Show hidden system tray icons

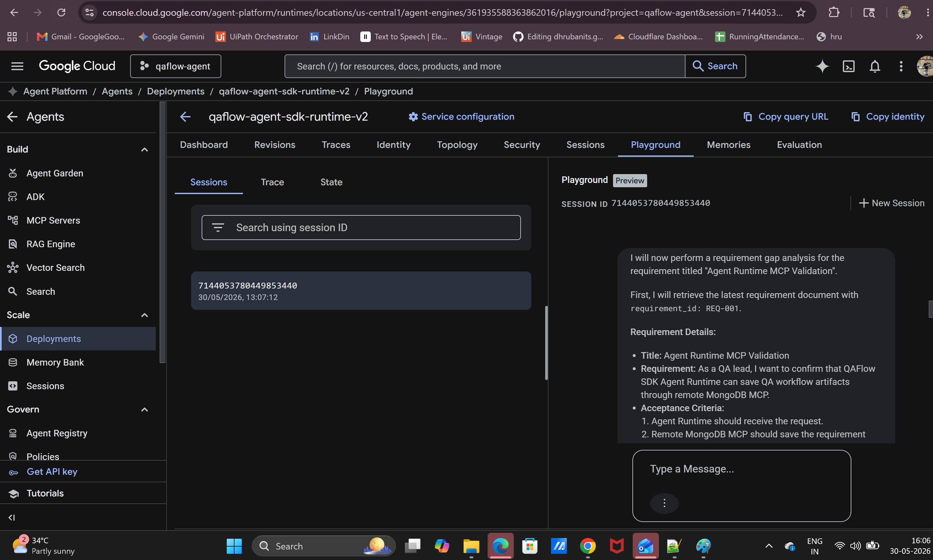pyautogui.click(x=769, y=546)
